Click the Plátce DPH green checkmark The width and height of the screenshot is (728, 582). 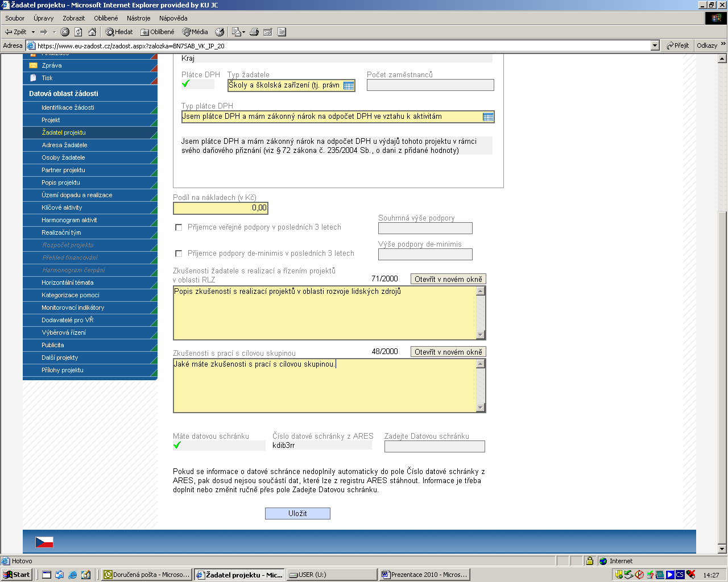point(185,84)
